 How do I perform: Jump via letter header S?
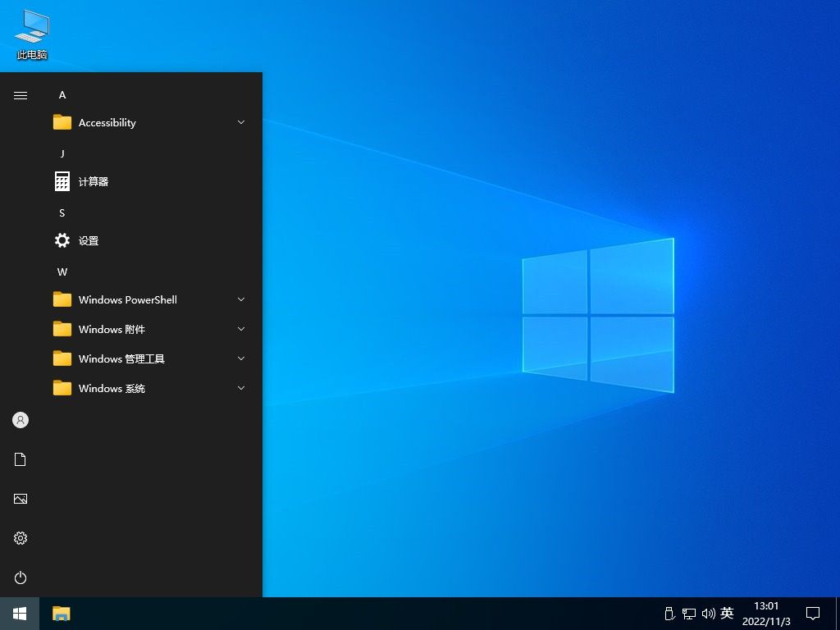[62, 212]
